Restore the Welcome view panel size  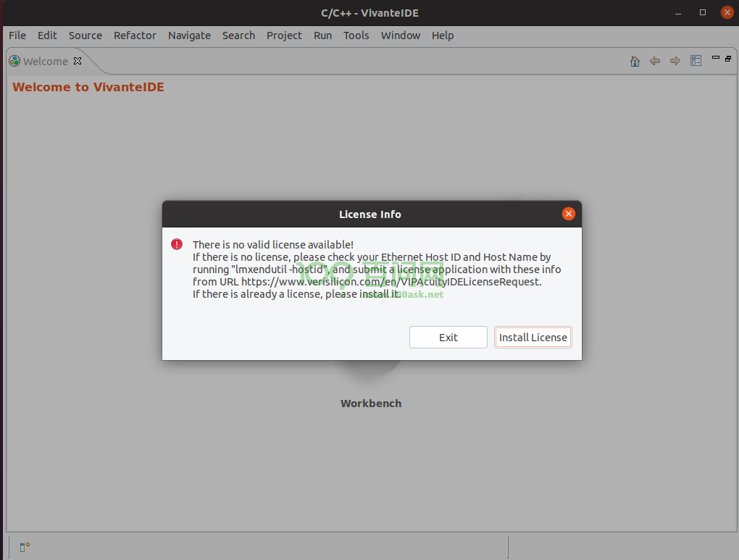(x=727, y=58)
